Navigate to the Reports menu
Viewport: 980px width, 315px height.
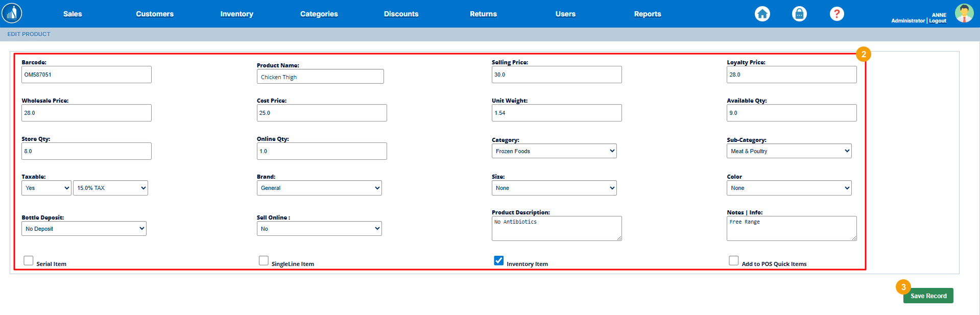point(647,14)
